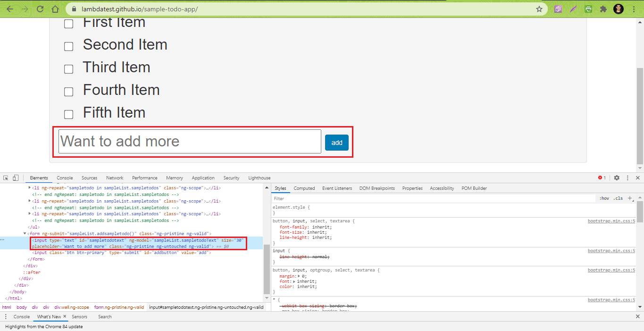Tick the Fourth Item checkbox
The image size is (644, 331).
[69, 92]
